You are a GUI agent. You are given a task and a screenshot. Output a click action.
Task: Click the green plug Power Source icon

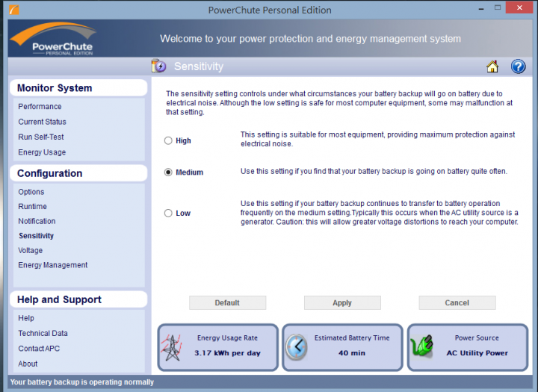pyautogui.click(x=421, y=346)
